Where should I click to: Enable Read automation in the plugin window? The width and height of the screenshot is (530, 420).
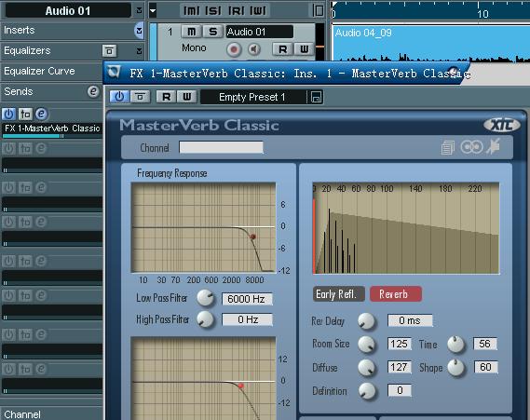click(x=167, y=97)
